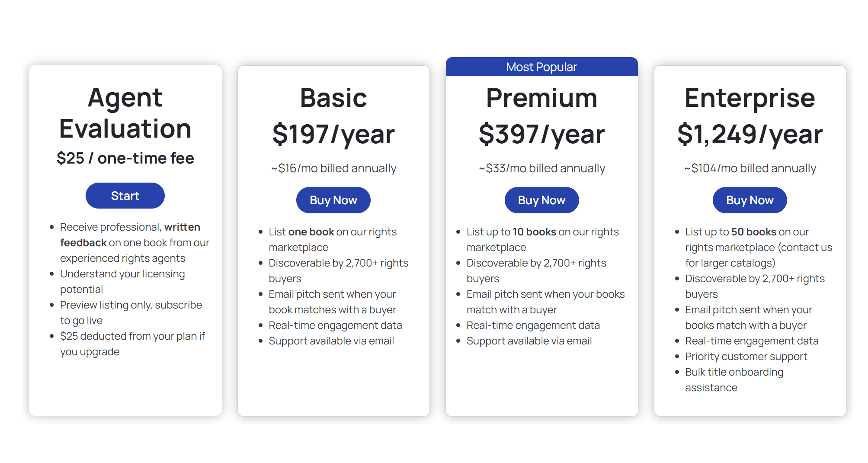Image resolution: width=868 pixels, height=463 pixels.
Task: Click the Bulk title onboarding assistance bullet
Action: coord(734,379)
